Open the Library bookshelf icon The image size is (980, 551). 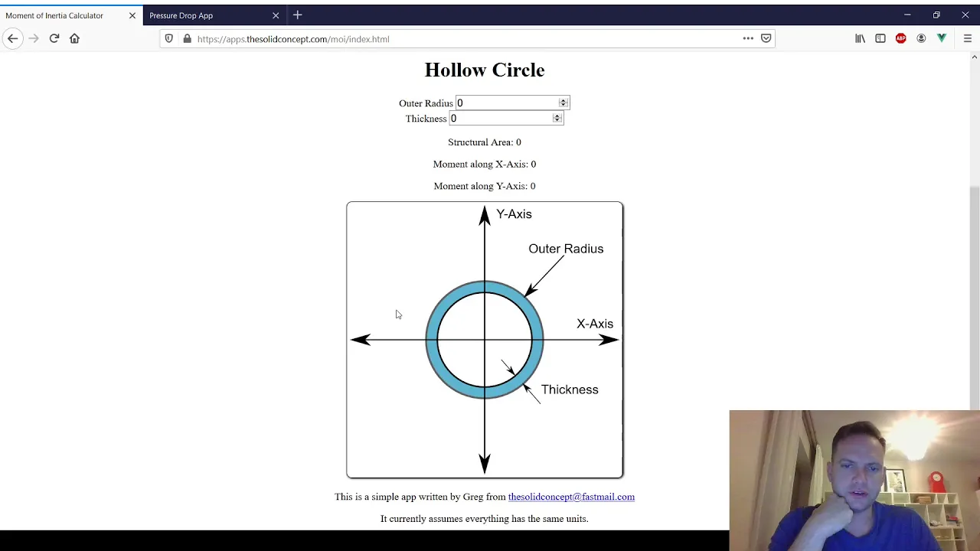click(x=860, y=38)
